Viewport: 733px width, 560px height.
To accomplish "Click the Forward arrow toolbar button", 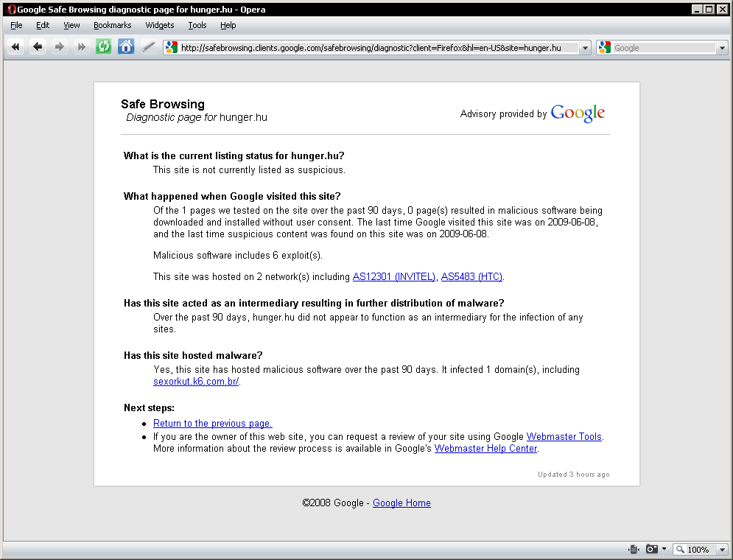I will (60, 46).
